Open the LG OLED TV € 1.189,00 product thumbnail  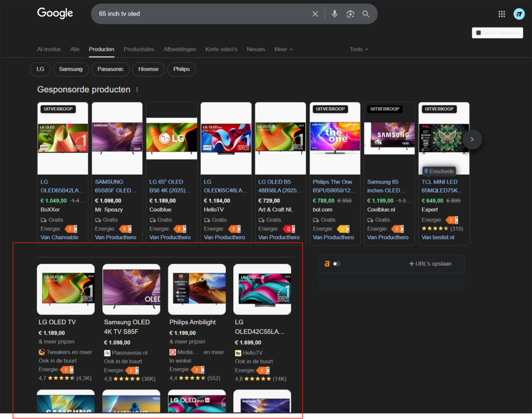(x=66, y=289)
